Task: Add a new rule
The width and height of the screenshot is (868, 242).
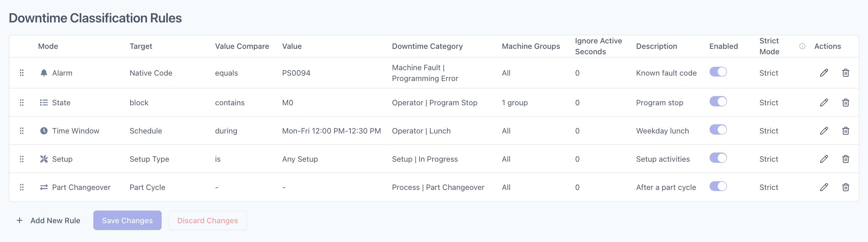Action: [48, 220]
